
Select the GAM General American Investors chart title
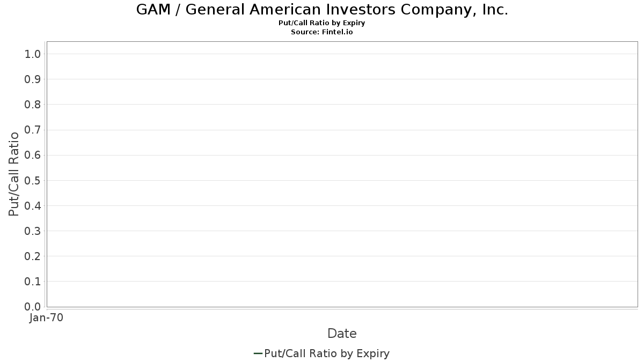[x=322, y=10]
